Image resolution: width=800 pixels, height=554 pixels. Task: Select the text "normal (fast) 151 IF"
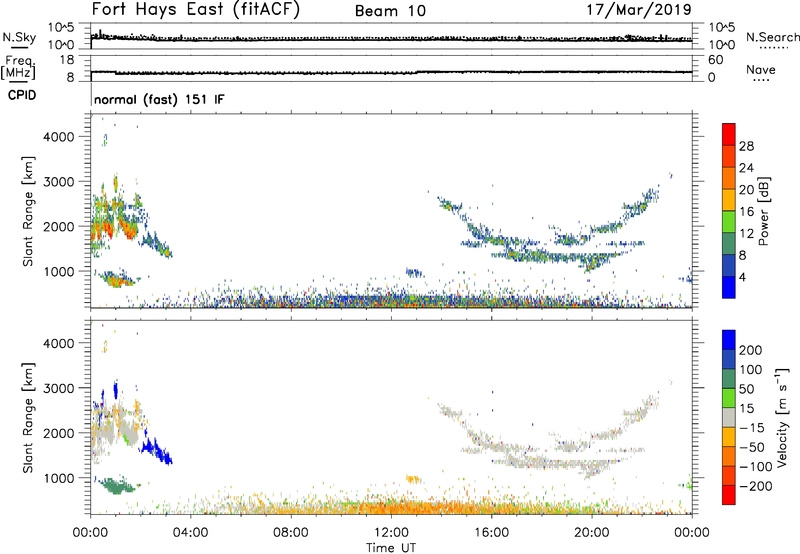[159, 99]
